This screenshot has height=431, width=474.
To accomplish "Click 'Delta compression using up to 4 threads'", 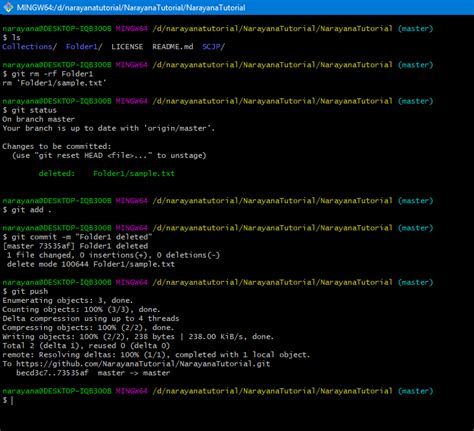I will [91, 318].
